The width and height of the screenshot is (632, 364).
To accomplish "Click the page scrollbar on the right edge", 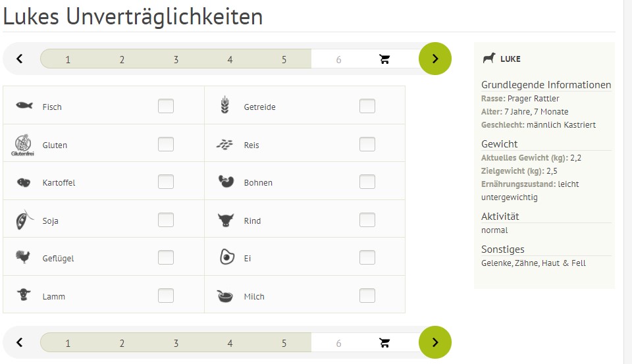I will point(627,182).
